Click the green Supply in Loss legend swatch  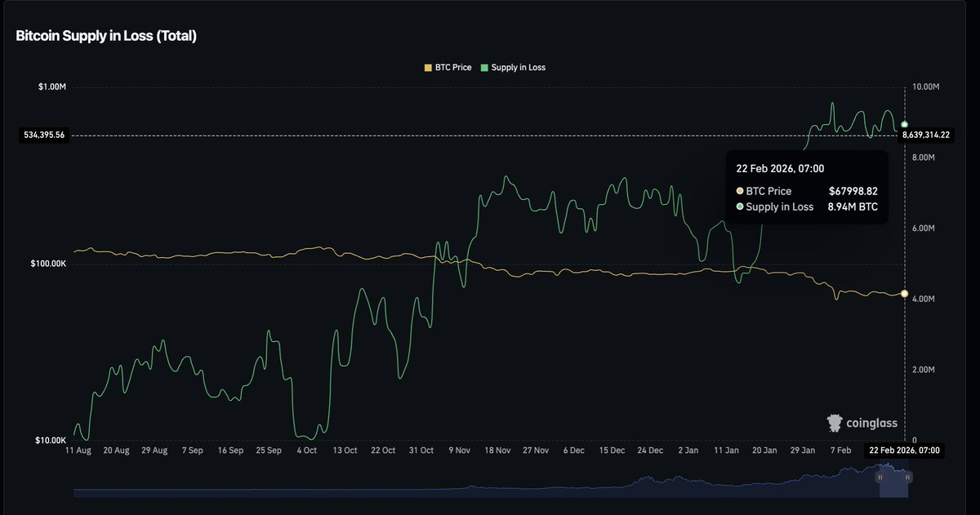coord(485,68)
